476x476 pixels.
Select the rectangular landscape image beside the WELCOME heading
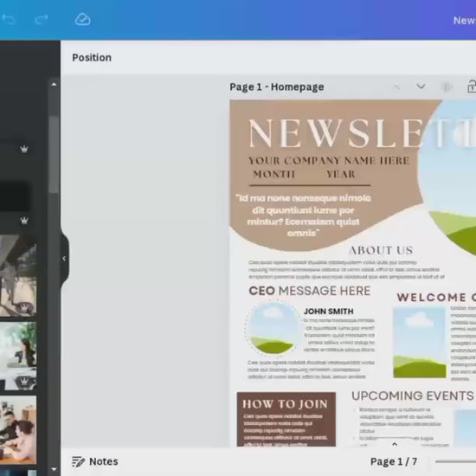[420, 342]
